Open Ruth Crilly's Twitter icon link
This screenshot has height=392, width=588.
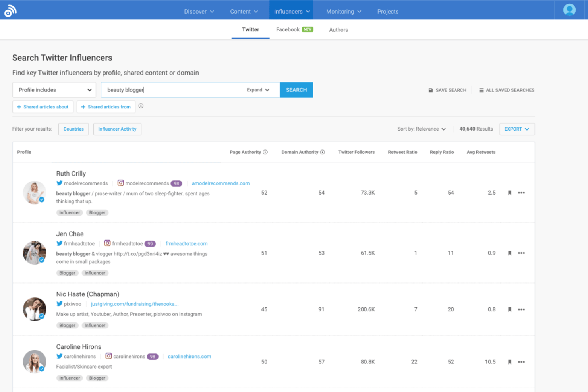(59, 183)
